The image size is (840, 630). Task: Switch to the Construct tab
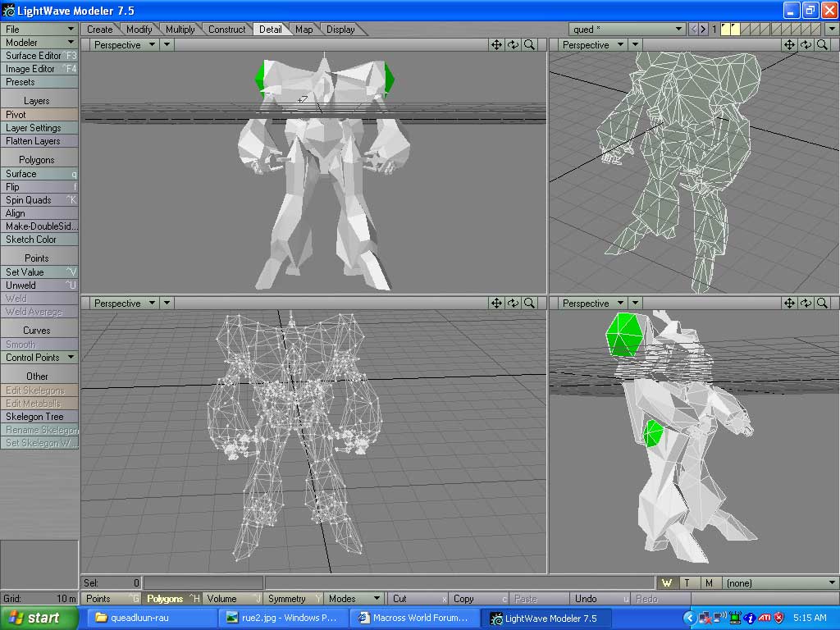click(x=227, y=30)
